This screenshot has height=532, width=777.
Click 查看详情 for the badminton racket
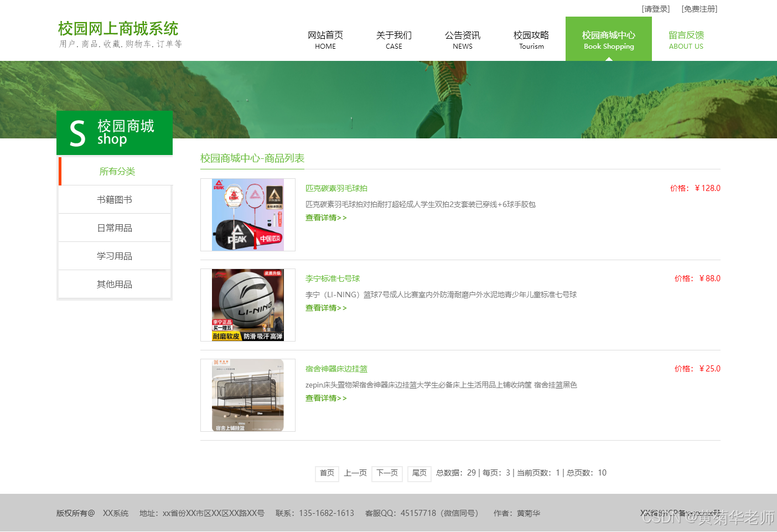pyautogui.click(x=326, y=218)
